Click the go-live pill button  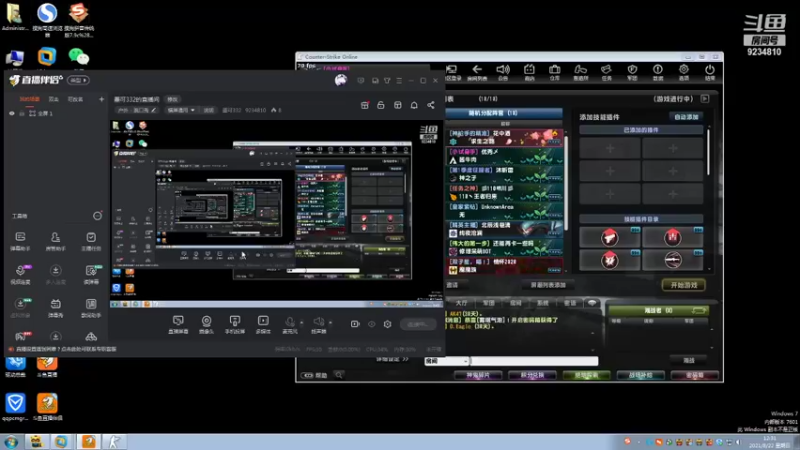point(418,324)
